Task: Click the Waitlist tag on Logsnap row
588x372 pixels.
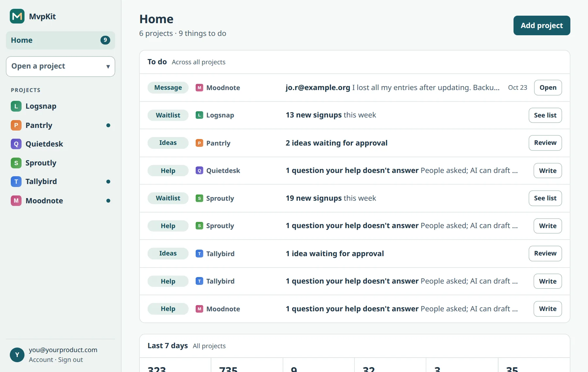Action: pos(168,115)
